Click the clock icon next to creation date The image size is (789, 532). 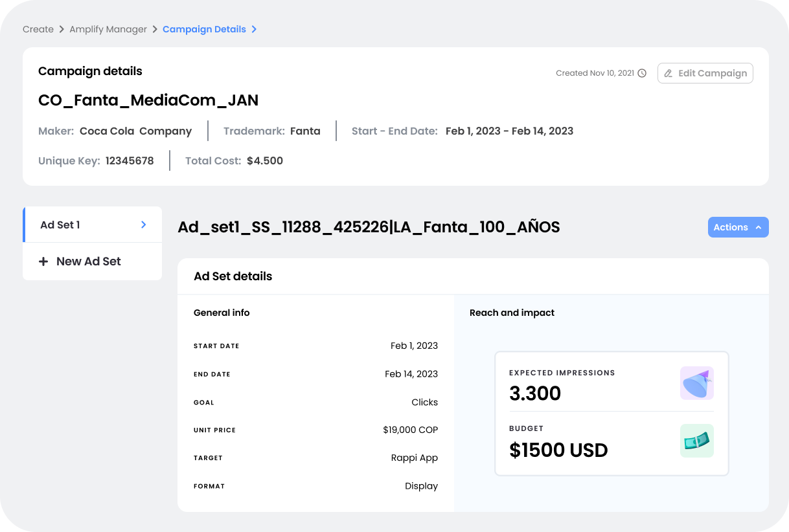tap(642, 73)
